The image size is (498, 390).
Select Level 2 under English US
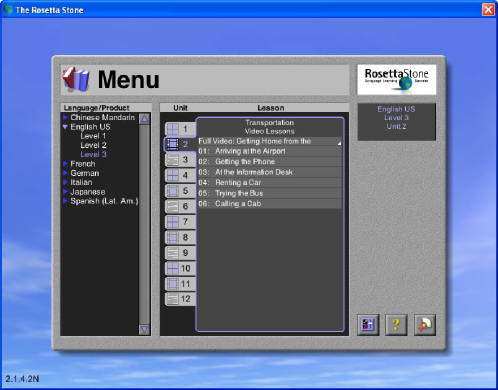coord(93,145)
